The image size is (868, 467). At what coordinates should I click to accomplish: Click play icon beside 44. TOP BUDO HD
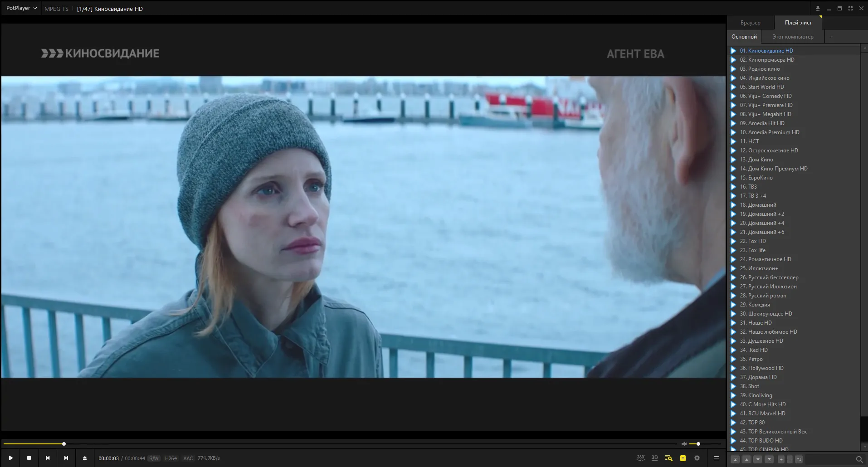pyautogui.click(x=733, y=441)
